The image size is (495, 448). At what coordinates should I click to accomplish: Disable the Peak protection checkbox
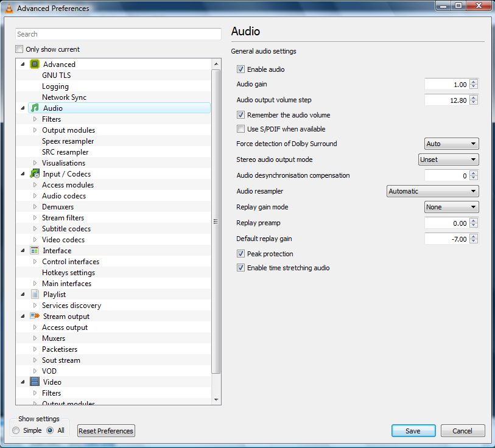tap(240, 253)
